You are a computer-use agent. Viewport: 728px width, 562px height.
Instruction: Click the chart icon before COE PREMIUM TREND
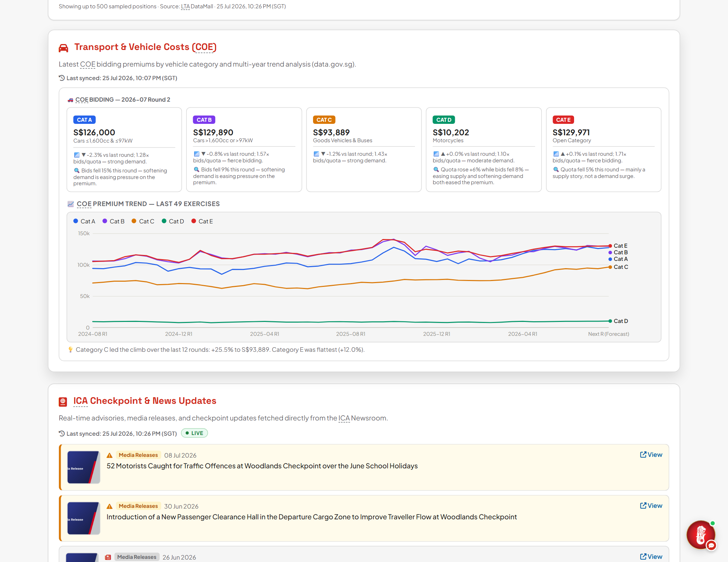(71, 204)
